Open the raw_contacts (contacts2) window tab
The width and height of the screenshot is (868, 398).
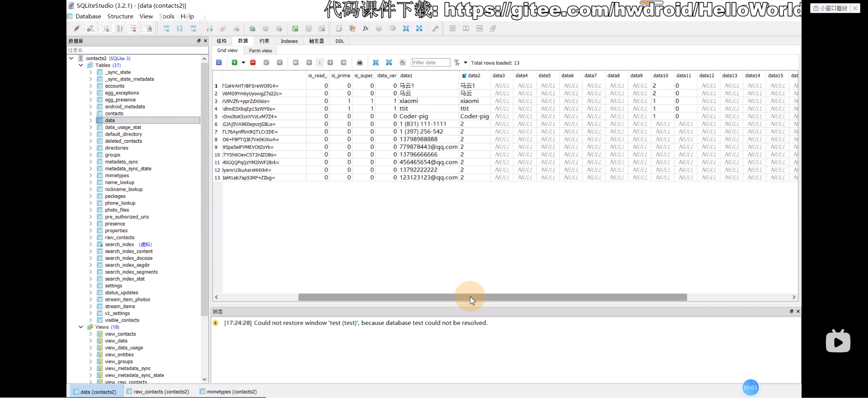pyautogui.click(x=158, y=392)
